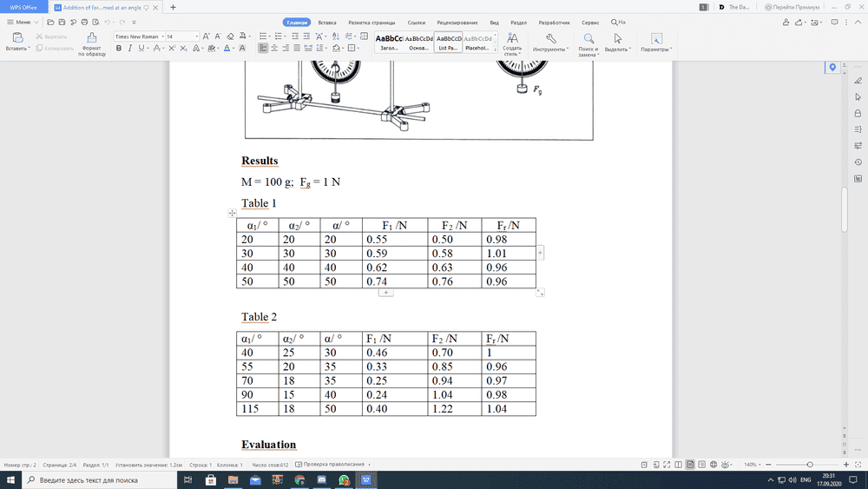Click the Create Style icon
The height and width of the screenshot is (489, 868).
(x=512, y=40)
